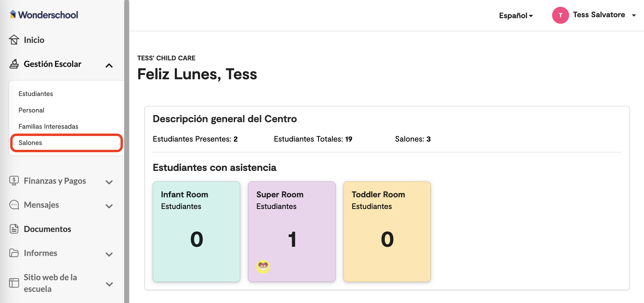Click the Documentos file icon
644x303 pixels.
coord(14,229)
